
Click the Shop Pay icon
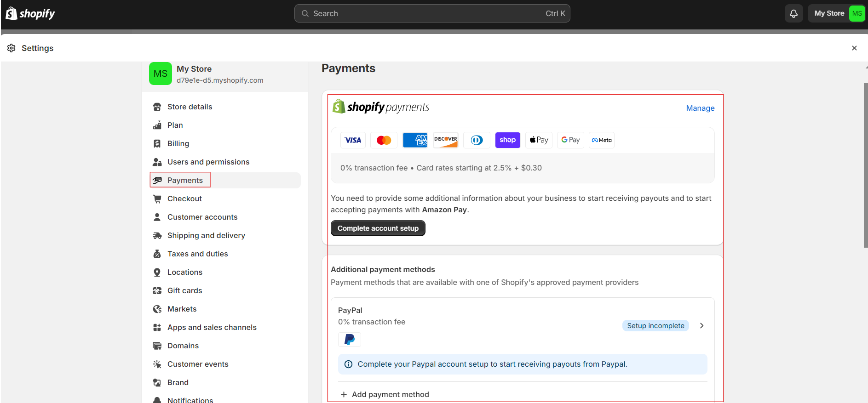click(x=507, y=140)
